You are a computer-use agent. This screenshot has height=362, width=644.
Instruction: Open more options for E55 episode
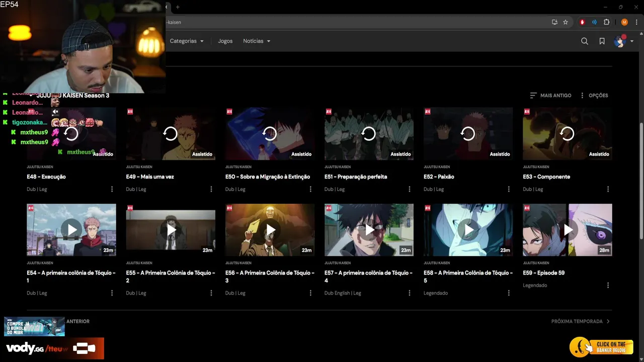tap(211, 293)
